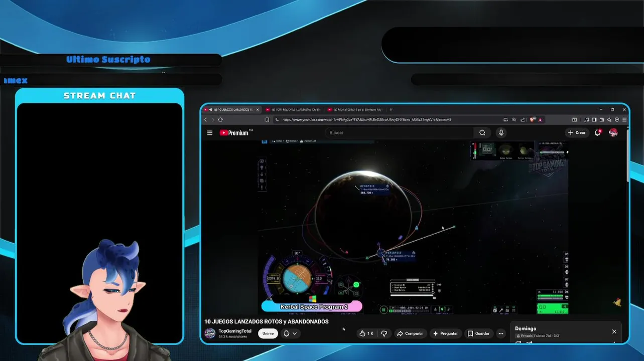This screenshot has height=361, width=644.
Task: Click the YouTube search magnifier button
Action: click(482, 133)
